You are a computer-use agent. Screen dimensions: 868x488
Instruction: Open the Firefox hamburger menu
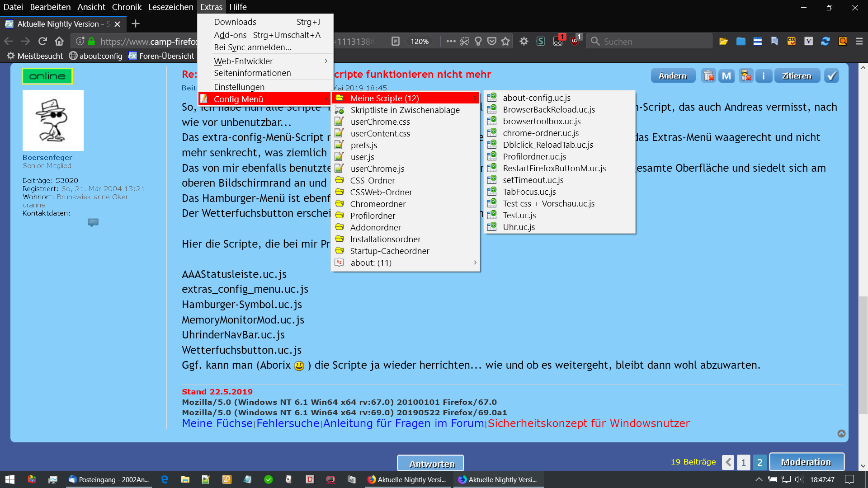click(859, 42)
